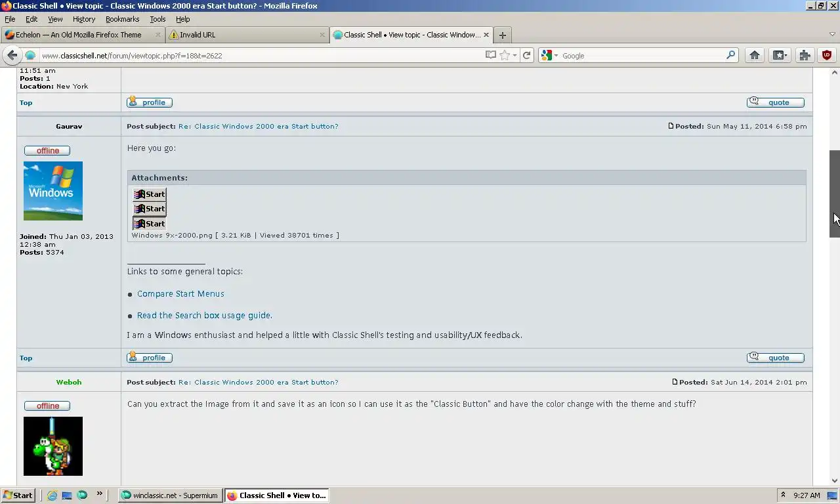Open Gaurav username link
Viewport: 840px width, 504px height.
(69, 126)
